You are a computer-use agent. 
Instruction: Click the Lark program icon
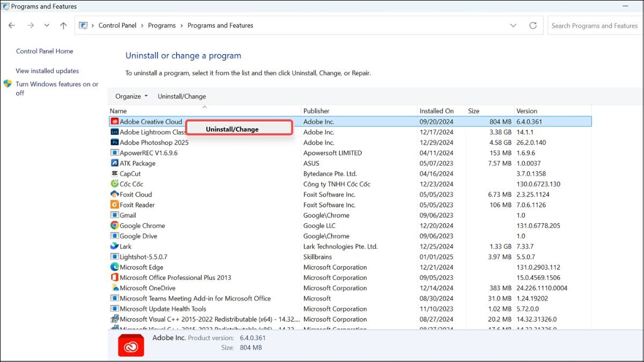pyautogui.click(x=114, y=247)
